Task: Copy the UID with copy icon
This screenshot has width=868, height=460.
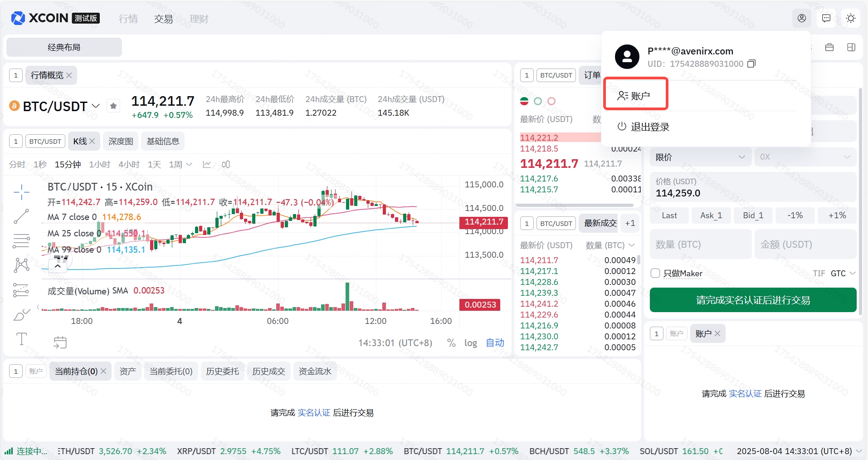Action: click(x=751, y=64)
